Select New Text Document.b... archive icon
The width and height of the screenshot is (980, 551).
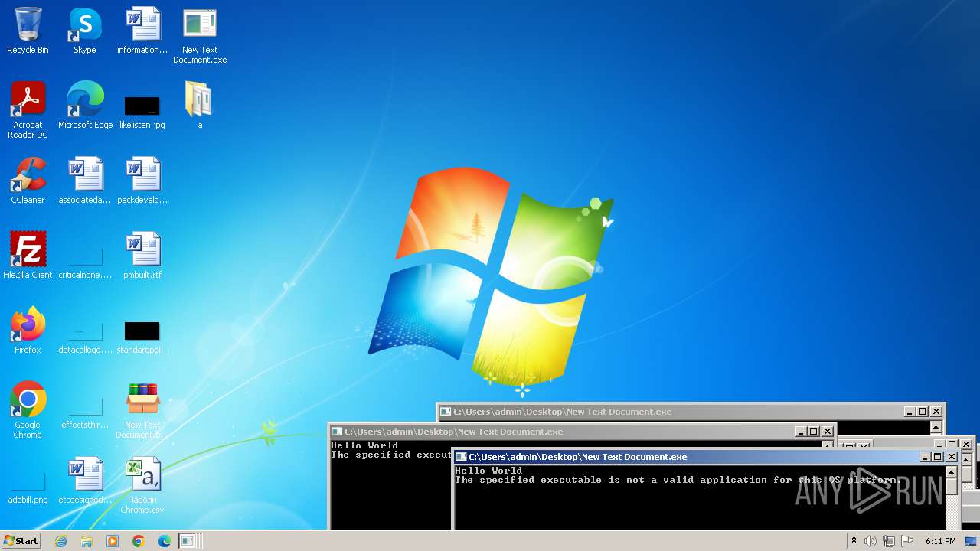coord(142,410)
